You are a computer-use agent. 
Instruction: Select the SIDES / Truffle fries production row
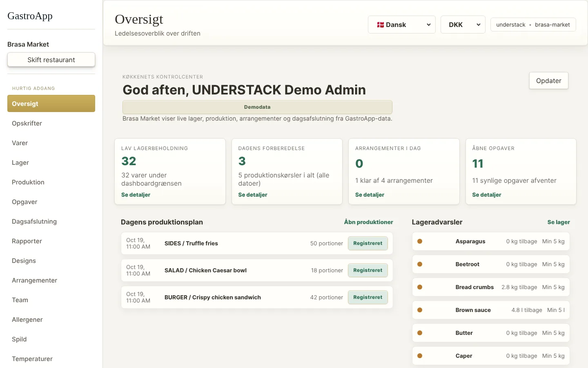coord(257,243)
